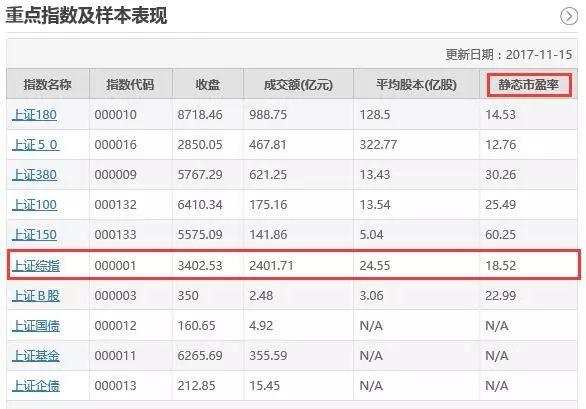Select code cell 000011
Image resolution: width=586 pixels, height=409 pixels.
[115, 356]
